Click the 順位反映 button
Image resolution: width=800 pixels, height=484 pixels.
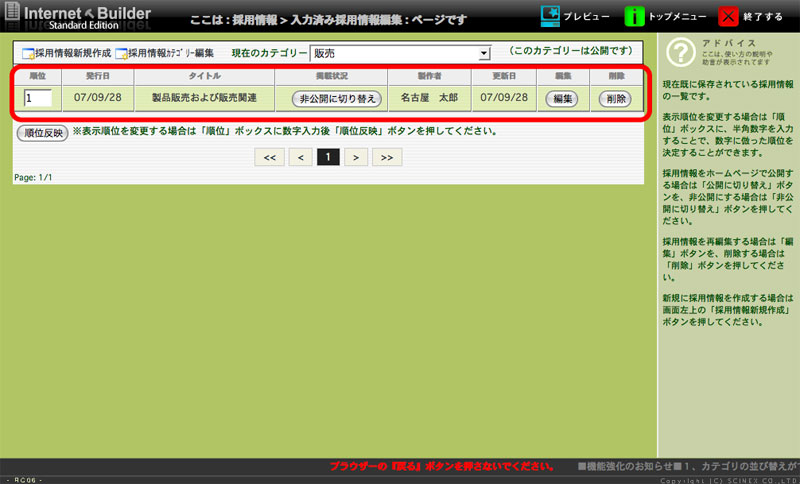(x=42, y=132)
